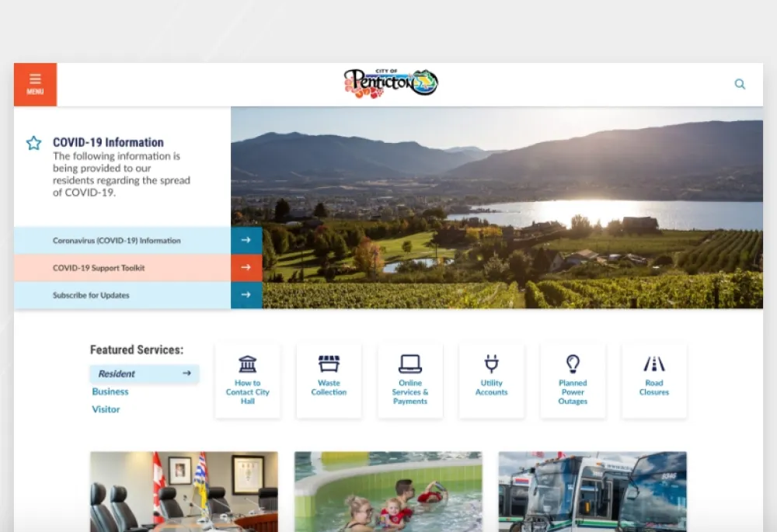Screen dimensions: 777x532
Task: Click the City Hall building icon
Action: (247, 364)
